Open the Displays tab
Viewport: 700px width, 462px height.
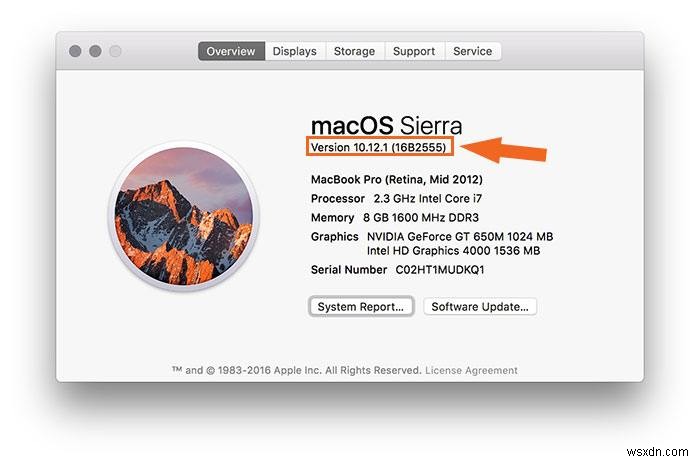coord(295,51)
